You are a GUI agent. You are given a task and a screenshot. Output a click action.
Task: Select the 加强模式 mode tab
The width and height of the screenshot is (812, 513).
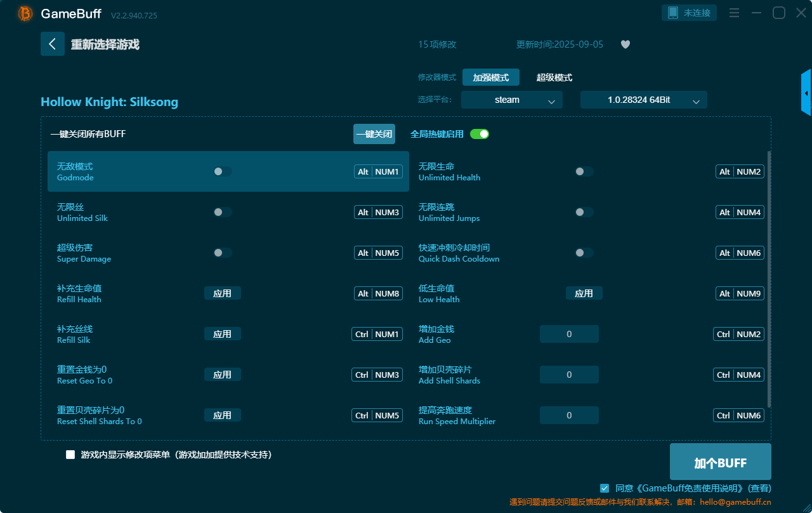(x=491, y=77)
